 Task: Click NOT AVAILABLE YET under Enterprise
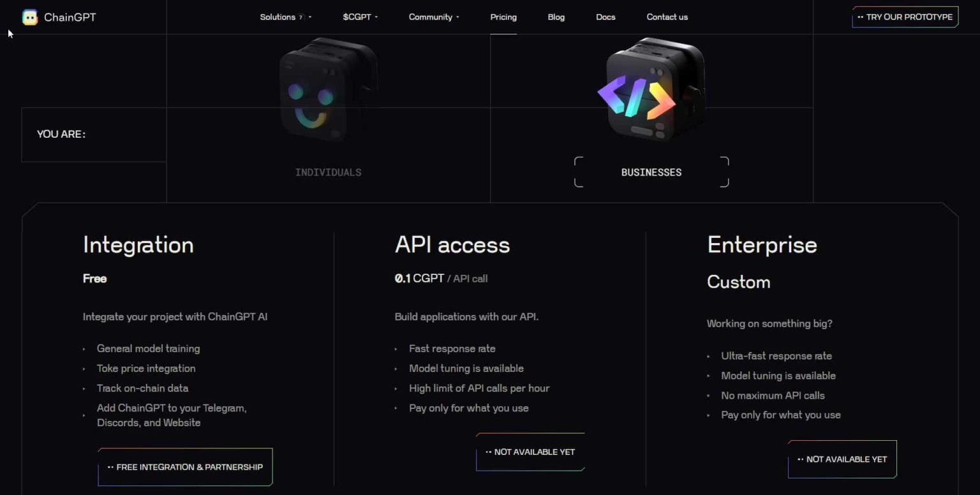tap(842, 459)
